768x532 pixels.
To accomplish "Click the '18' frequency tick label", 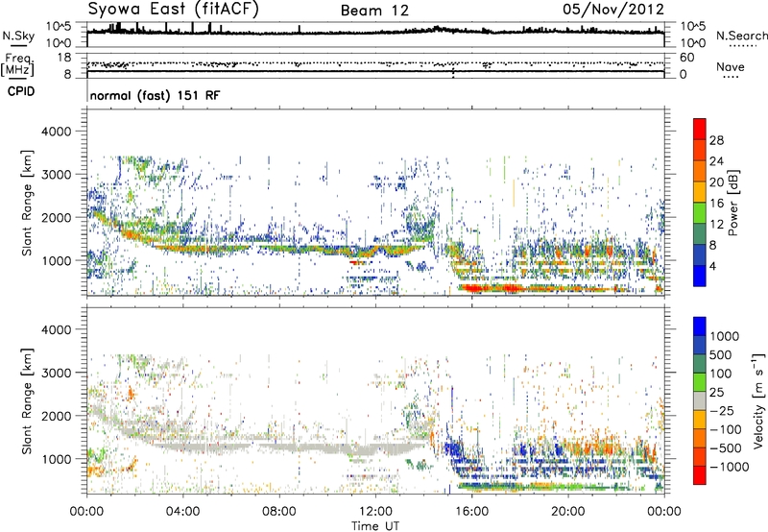I will pyautogui.click(x=64, y=58).
